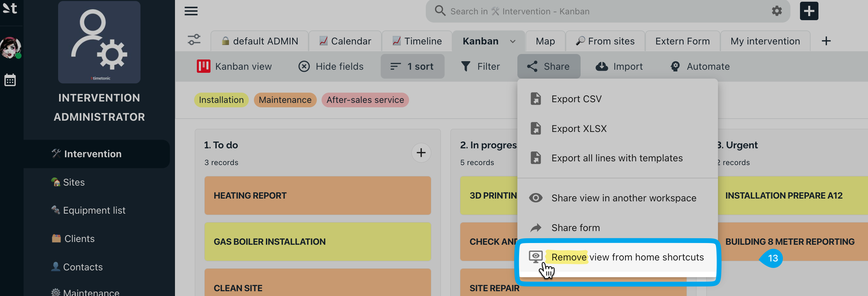Open the view settings sliders icon
The width and height of the screenshot is (868, 296).
[x=194, y=40]
